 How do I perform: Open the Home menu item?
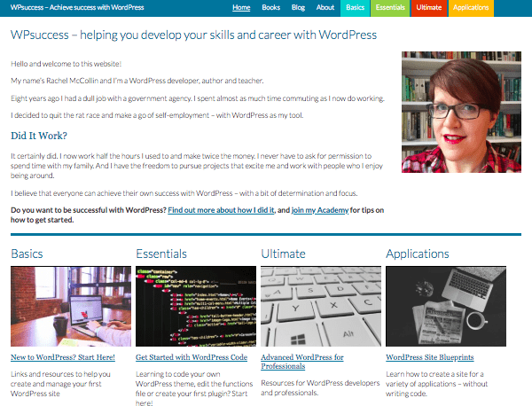point(241,7)
